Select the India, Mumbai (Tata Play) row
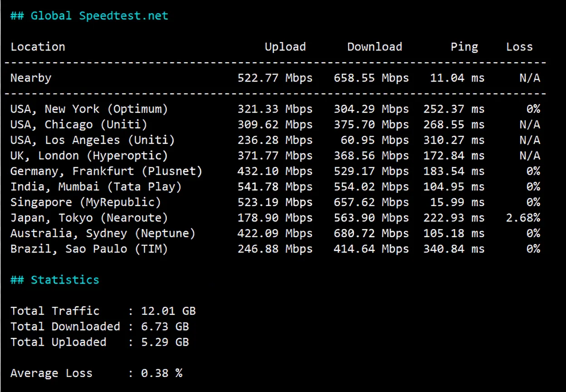 click(x=96, y=186)
